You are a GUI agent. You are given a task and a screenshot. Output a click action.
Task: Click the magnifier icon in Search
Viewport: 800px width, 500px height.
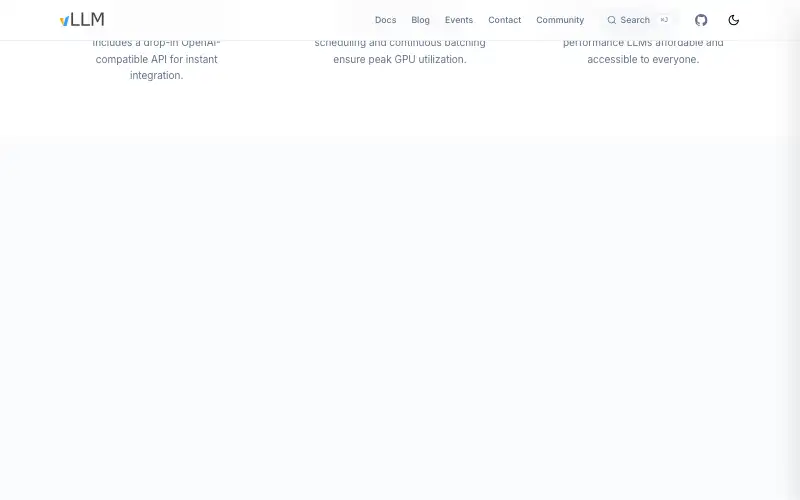pyautogui.click(x=611, y=20)
